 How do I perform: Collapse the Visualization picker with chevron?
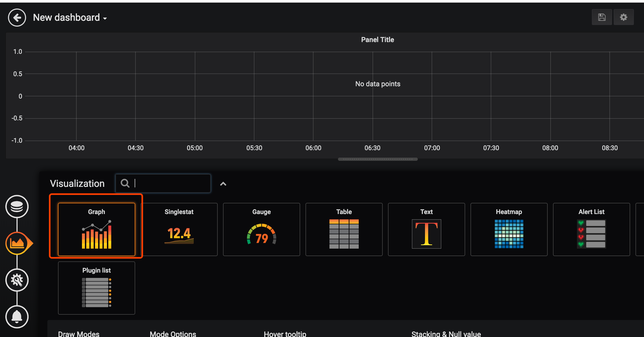click(223, 184)
